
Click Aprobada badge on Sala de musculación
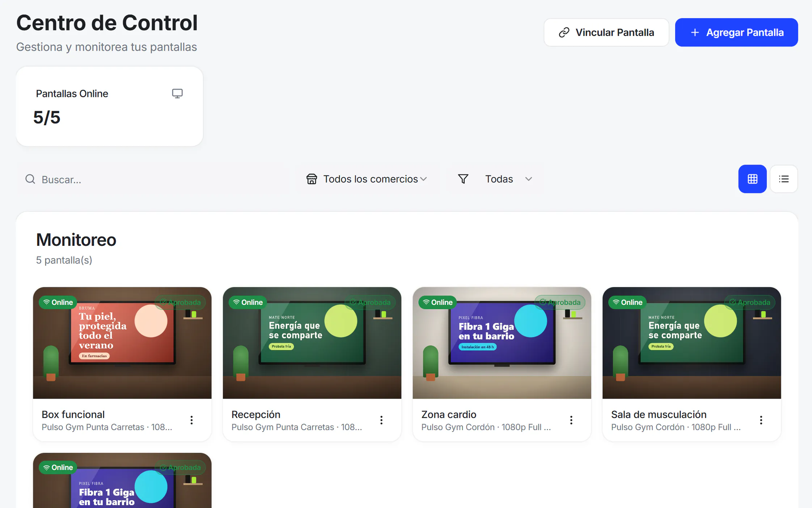pos(749,302)
